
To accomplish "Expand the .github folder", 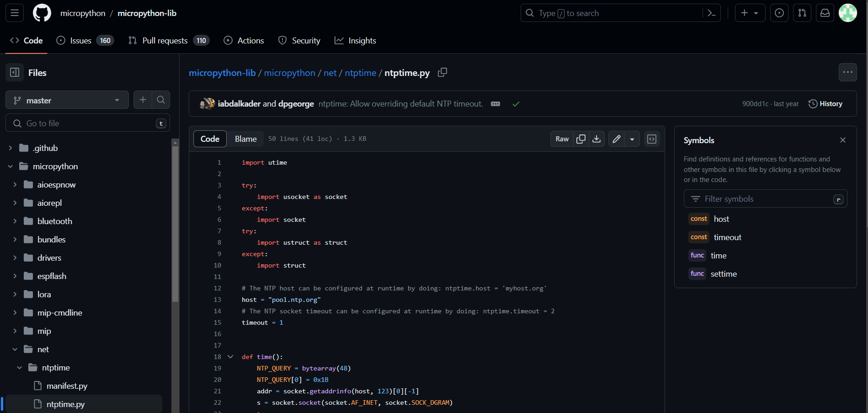I will click(x=11, y=148).
